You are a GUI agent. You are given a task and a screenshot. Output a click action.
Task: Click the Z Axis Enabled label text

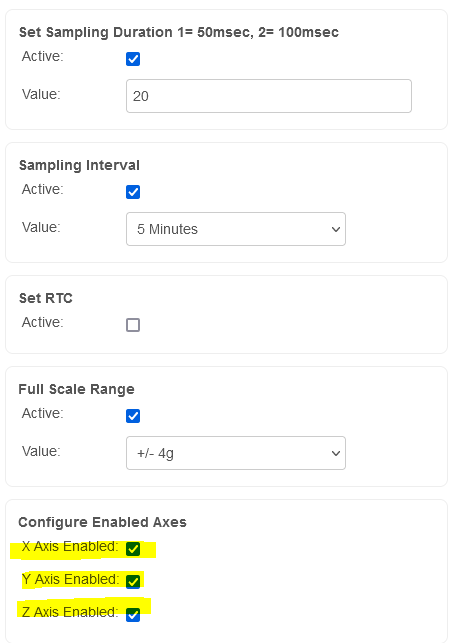coord(70,612)
